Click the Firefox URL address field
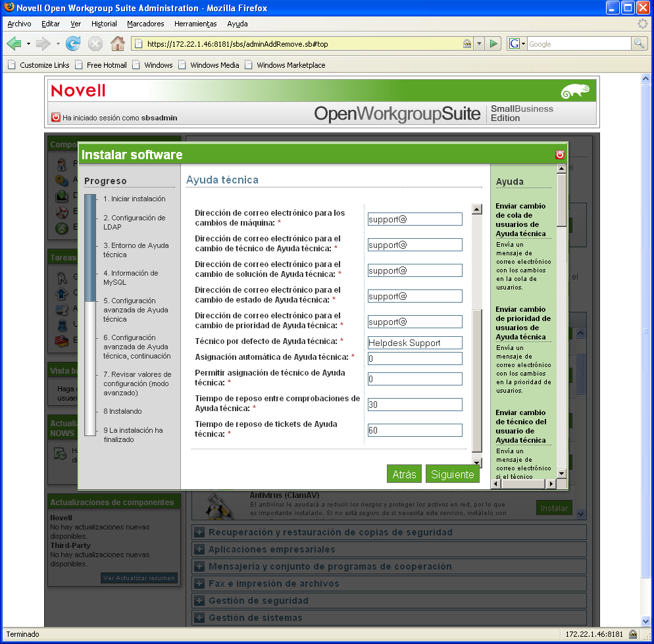Viewport: 654px width, 644px height. (303, 44)
